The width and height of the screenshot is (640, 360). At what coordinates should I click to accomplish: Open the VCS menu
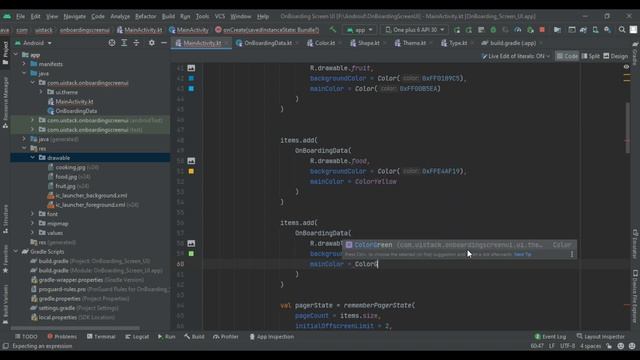[x=220, y=16]
